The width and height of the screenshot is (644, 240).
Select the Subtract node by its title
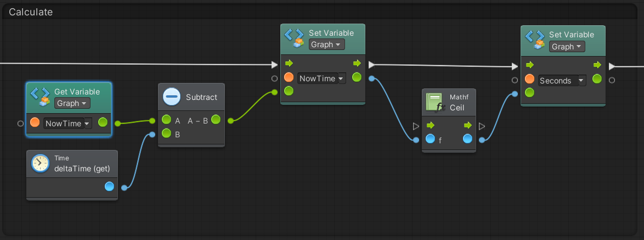tap(202, 97)
